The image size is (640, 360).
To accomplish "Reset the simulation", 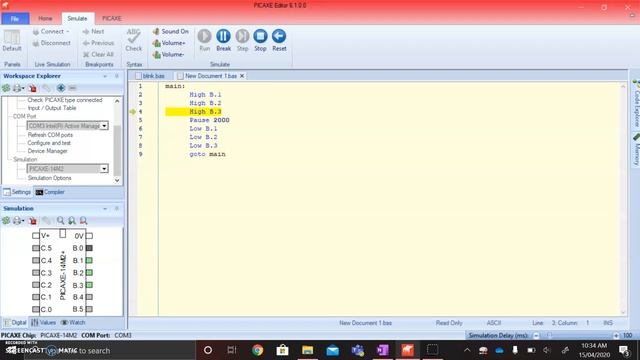I will [x=279, y=40].
